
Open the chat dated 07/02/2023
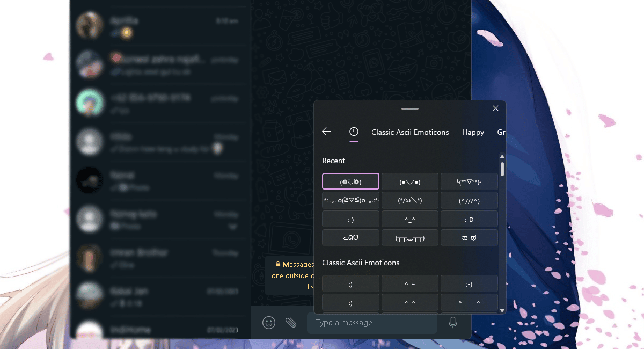[160, 295]
